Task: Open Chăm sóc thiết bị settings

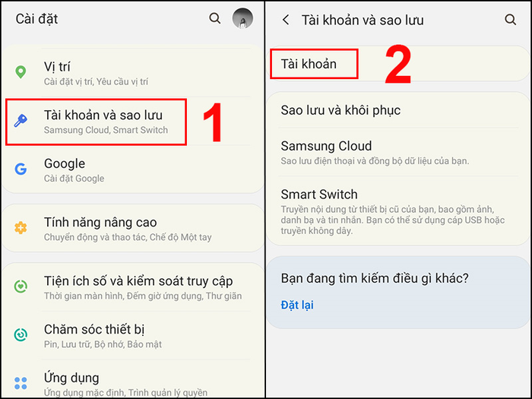Action: coord(132,335)
